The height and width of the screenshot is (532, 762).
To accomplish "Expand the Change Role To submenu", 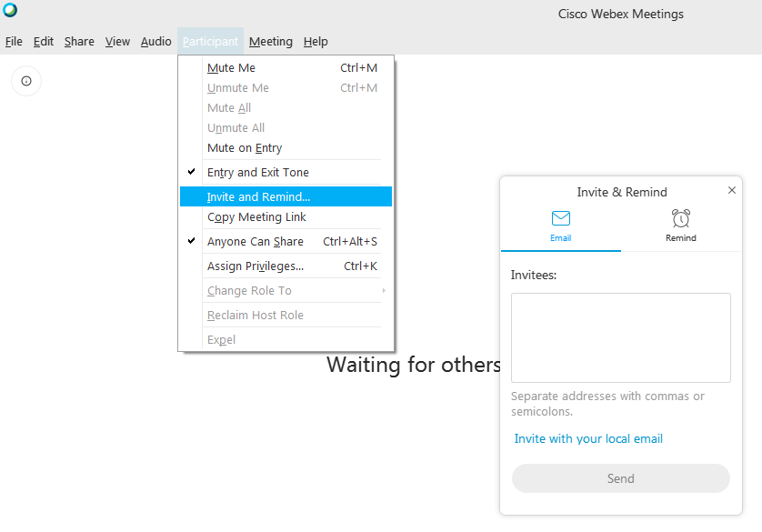I will (286, 290).
